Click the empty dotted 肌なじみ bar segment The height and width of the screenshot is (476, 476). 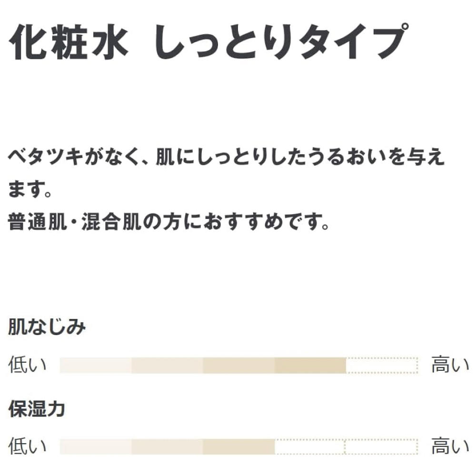[x=382, y=366]
